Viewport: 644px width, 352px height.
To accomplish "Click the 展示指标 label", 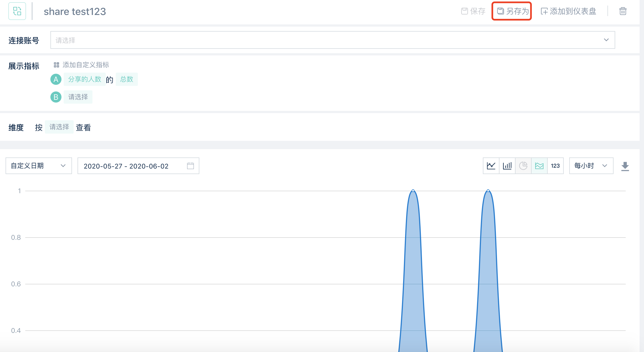I will 24,66.
